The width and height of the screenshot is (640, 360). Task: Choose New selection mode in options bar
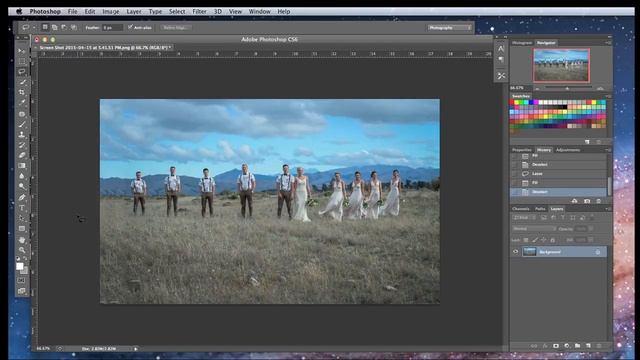click(45, 27)
